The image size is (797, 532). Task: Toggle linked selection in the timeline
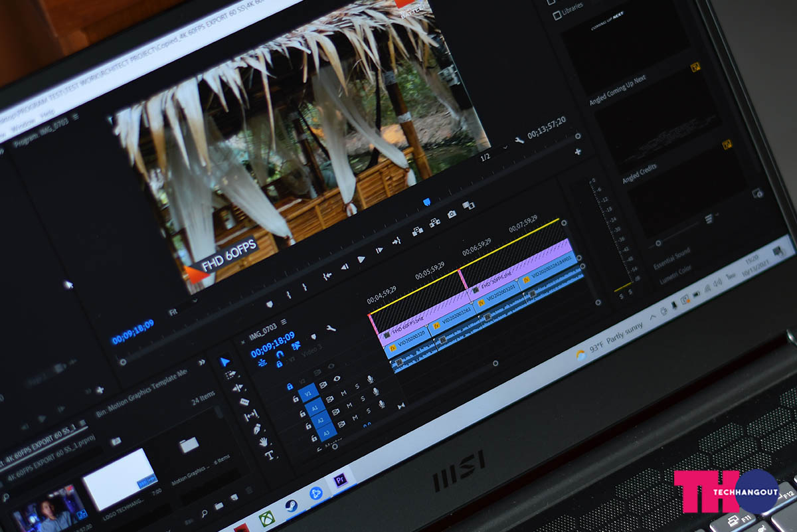pyautogui.click(x=296, y=345)
